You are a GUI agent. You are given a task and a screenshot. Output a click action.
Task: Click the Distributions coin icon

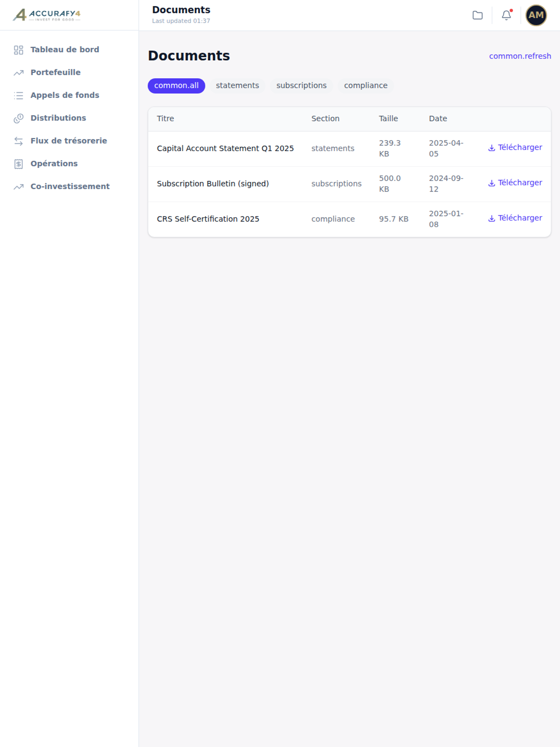coord(18,118)
